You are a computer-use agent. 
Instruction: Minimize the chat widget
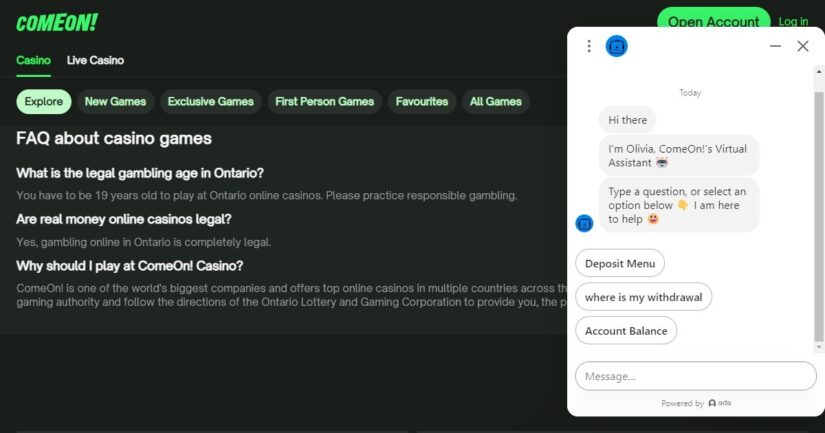pyautogui.click(x=775, y=46)
